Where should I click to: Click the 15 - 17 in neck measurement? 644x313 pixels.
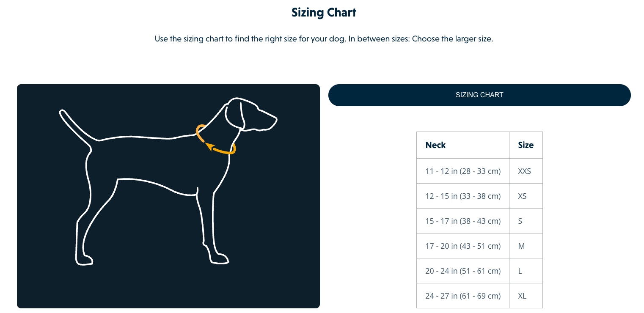(463, 221)
